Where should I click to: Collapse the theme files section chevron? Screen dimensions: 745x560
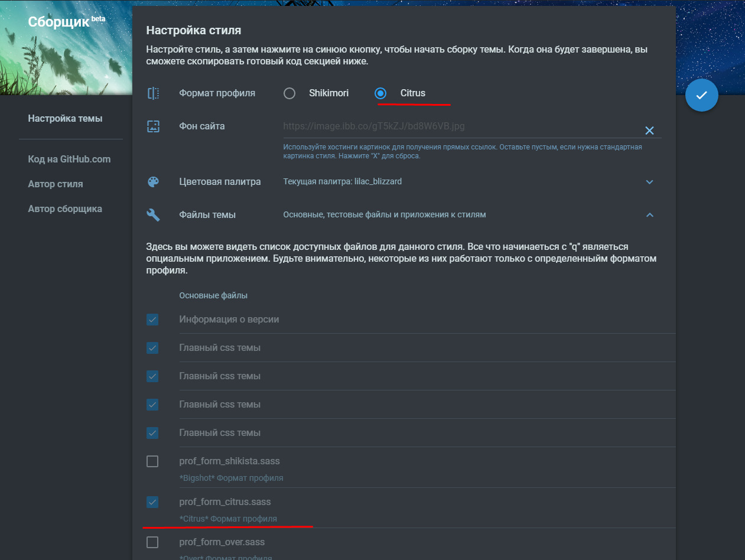pos(649,215)
